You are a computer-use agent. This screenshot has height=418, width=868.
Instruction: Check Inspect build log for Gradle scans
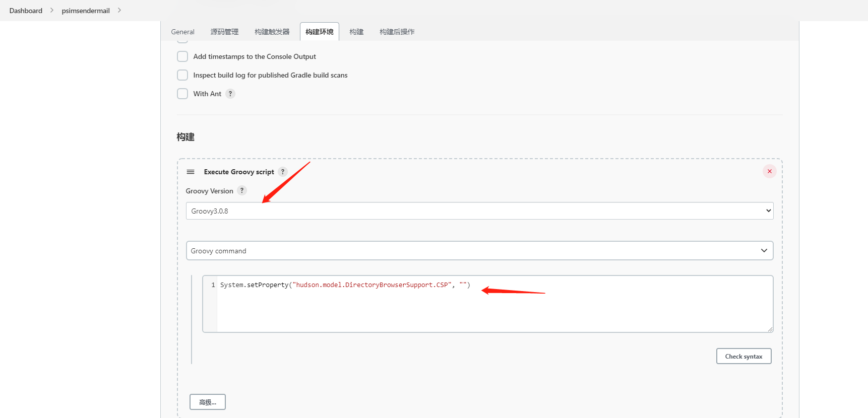182,75
